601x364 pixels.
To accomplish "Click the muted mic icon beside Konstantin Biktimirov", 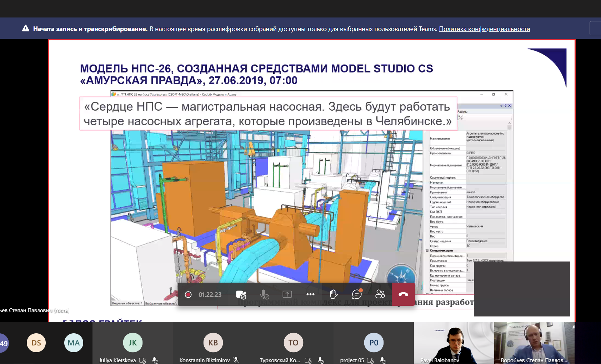I will pyautogui.click(x=236, y=360).
